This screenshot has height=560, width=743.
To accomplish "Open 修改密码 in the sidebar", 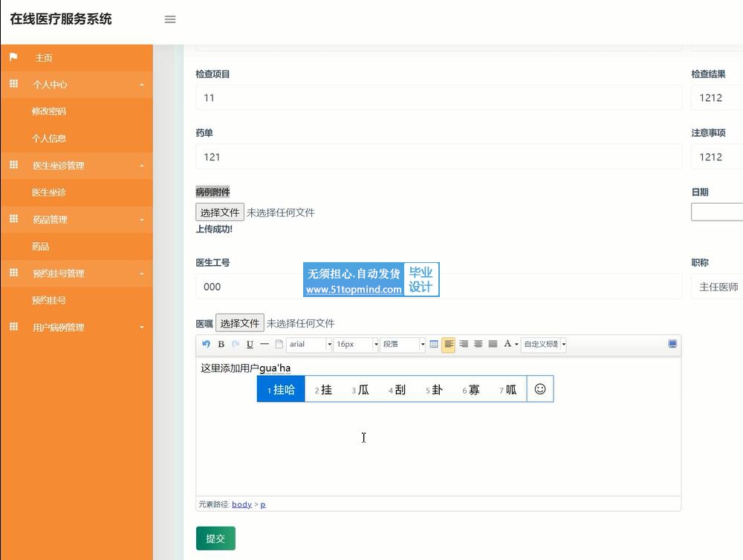I will click(49, 111).
